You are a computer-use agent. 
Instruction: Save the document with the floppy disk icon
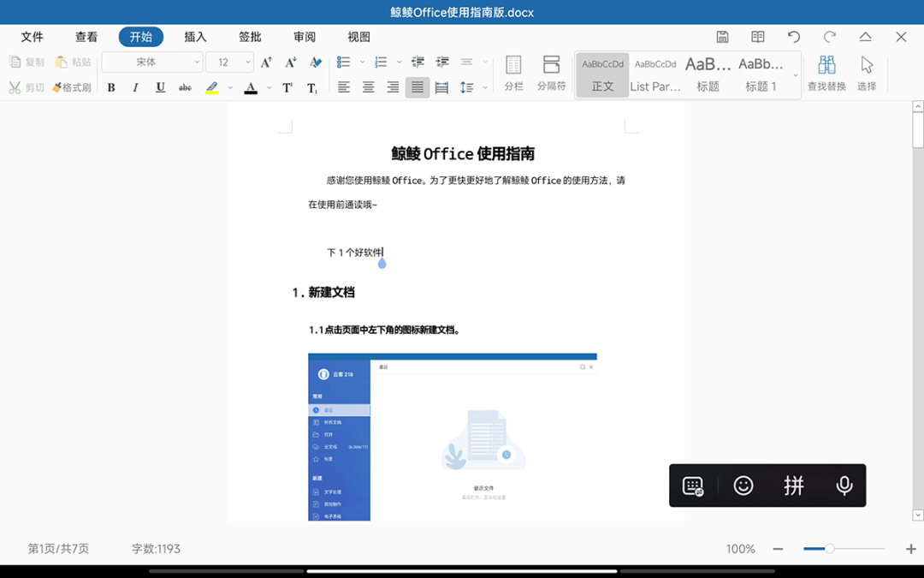(723, 37)
